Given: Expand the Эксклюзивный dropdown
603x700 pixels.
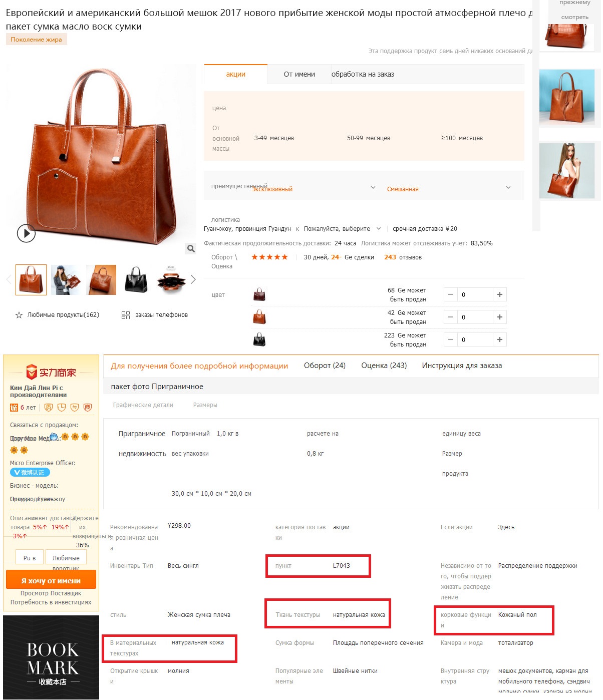Looking at the screenshot, I should tap(373, 187).
